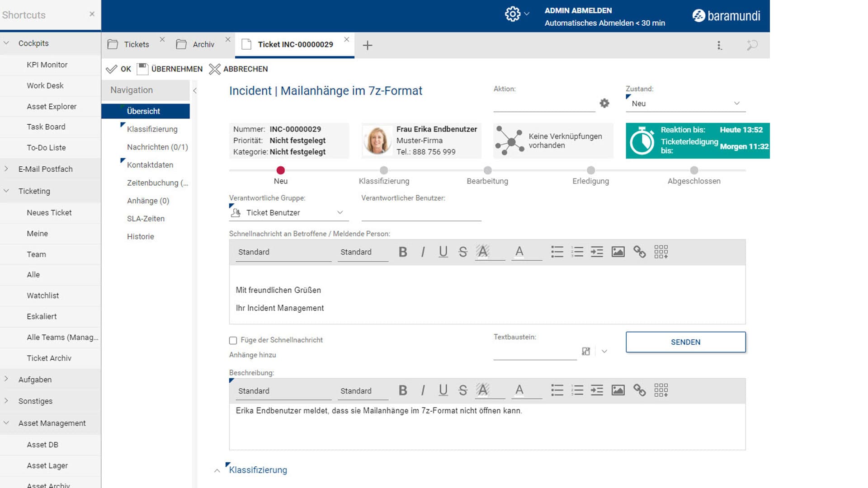
Task: Select Klassifizierung in the Navigation panel
Action: click(x=152, y=129)
